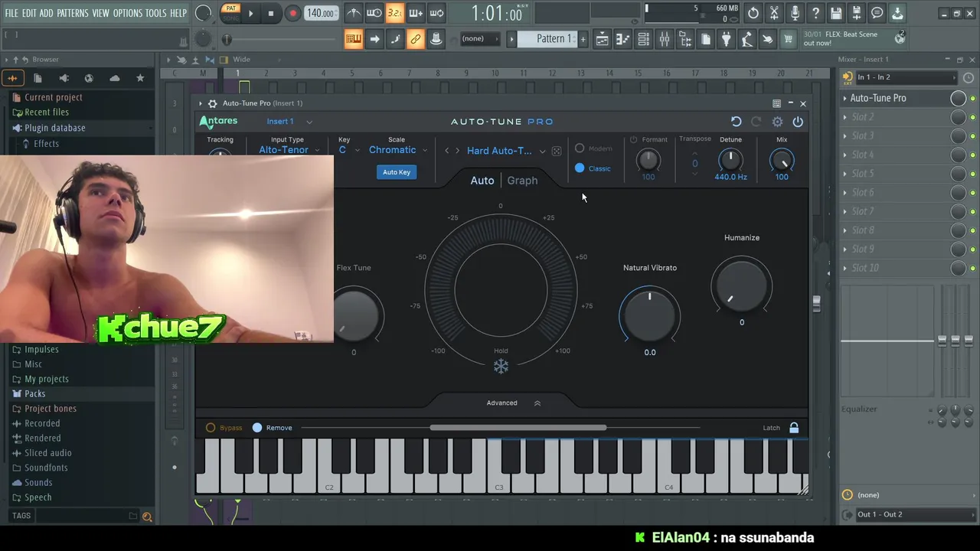The width and height of the screenshot is (980, 551).
Task: Select next preset arrow
Action: tap(458, 151)
